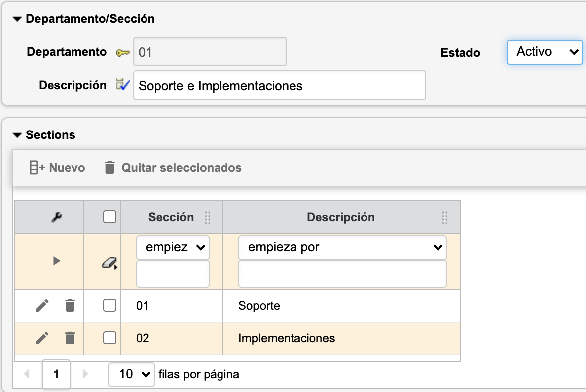The height and width of the screenshot is (392, 586).
Task: Collapse the Departamento/Sección panel
Action: point(18,19)
